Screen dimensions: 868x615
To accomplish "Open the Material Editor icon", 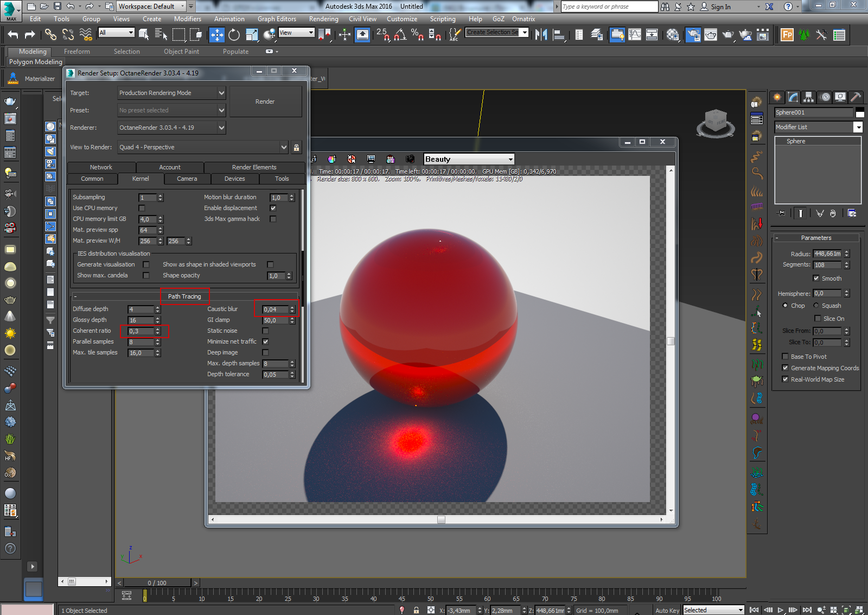I will [673, 35].
